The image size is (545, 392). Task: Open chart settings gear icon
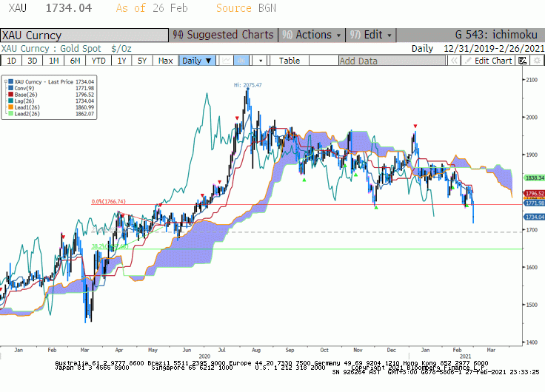coord(537,61)
